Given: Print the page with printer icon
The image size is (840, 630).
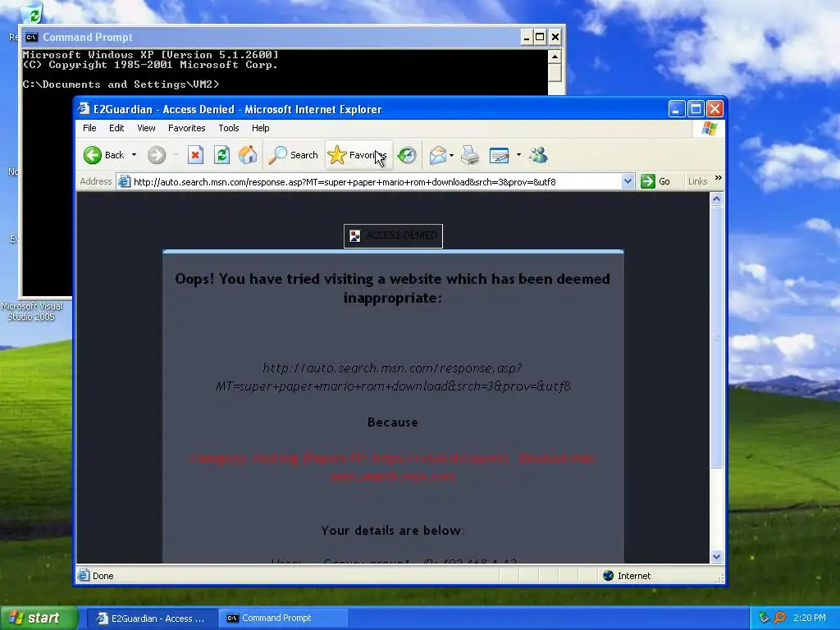Looking at the screenshot, I should [x=470, y=155].
